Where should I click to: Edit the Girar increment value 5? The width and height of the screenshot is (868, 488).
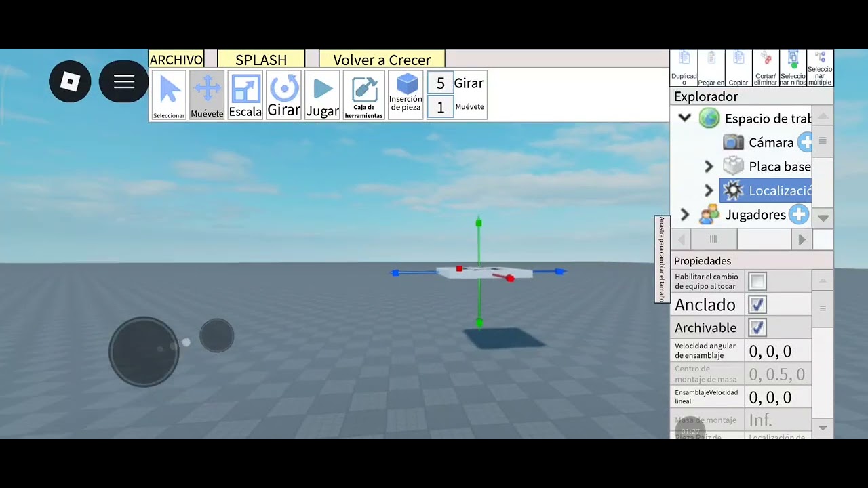click(x=440, y=83)
